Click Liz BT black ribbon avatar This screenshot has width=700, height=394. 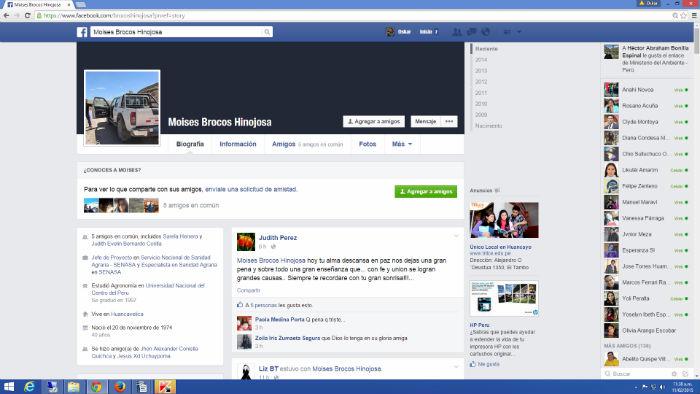pos(246,372)
